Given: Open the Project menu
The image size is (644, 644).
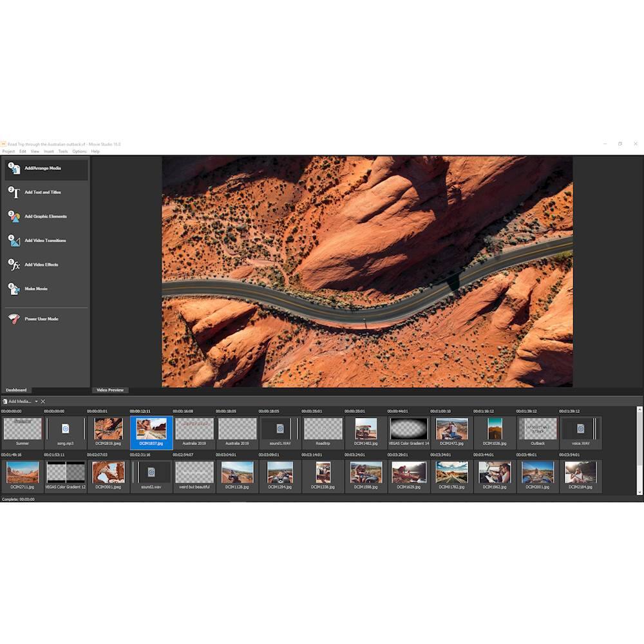Looking at the screenshot, I should (x=8, y=151).
